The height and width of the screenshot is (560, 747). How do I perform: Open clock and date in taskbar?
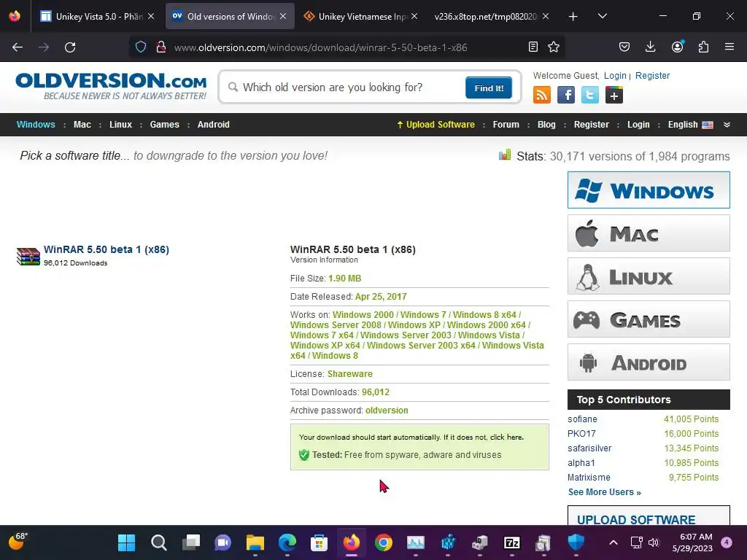point(692,542)
